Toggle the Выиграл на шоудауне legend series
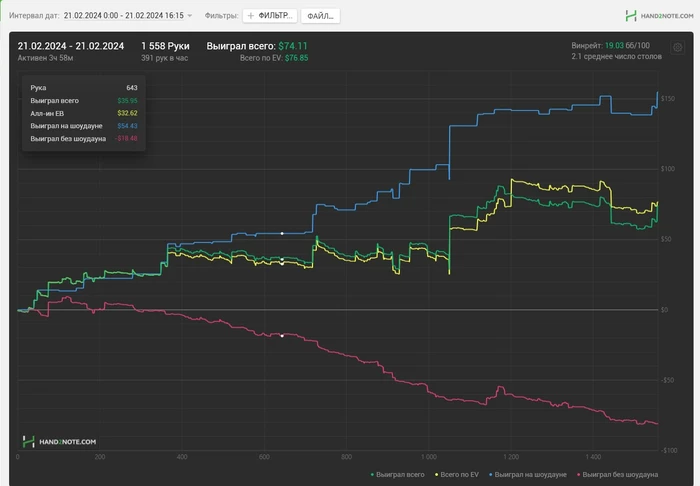 tap(528, 474)
